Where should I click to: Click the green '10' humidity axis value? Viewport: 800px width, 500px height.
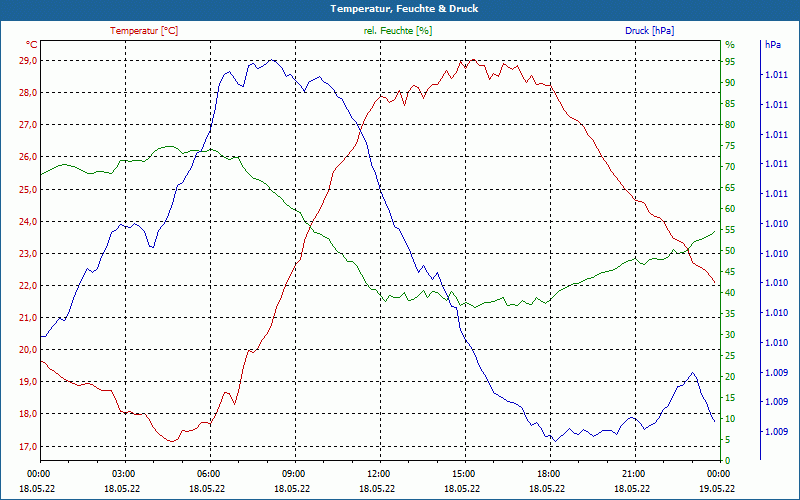click(x=730, y=419)
